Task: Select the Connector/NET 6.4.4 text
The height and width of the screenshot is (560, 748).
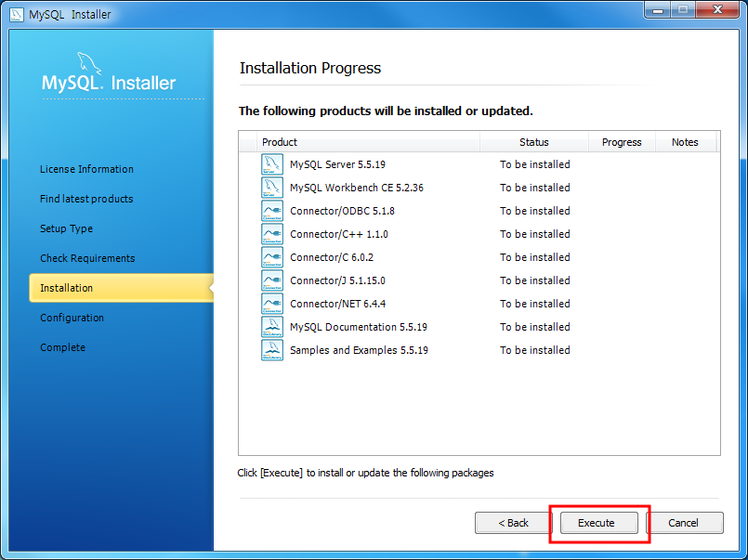Action: [x=337, y=304]
